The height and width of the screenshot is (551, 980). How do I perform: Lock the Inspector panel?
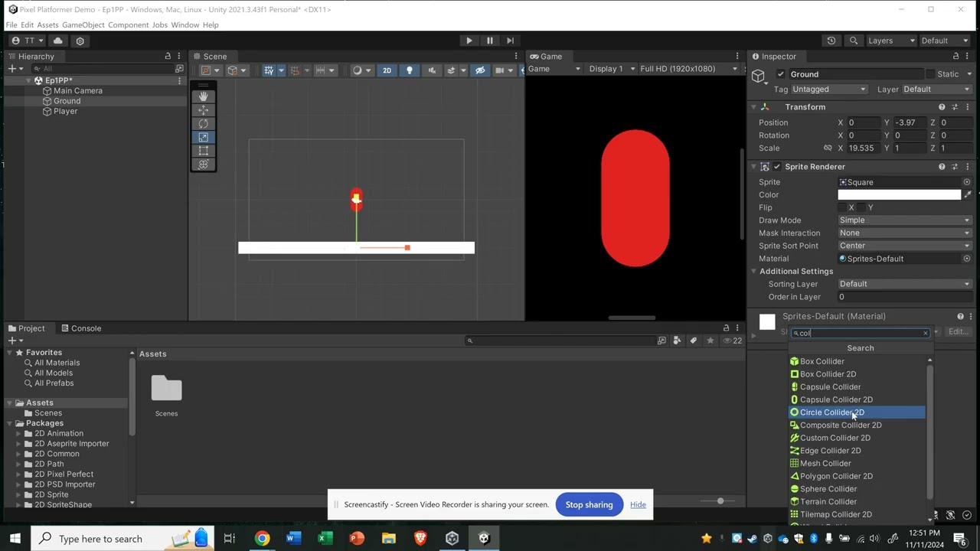coord(955,56)
